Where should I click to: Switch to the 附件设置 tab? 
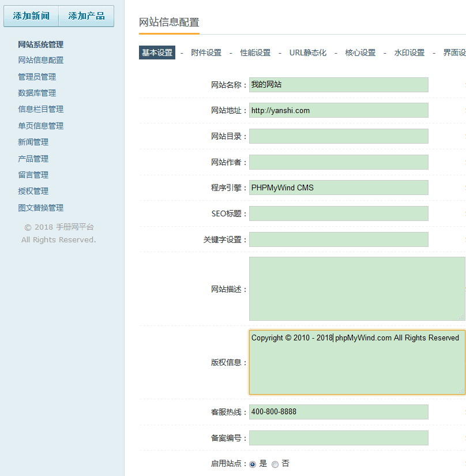206,53
